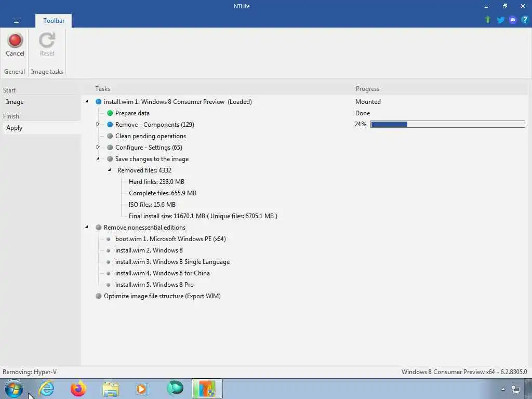Open media player taskbar icon
Screen dimensions: 532x399
[142, 389]
